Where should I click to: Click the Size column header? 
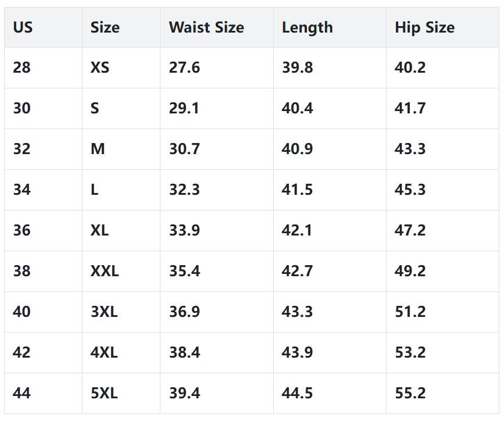tap(105, 27)
